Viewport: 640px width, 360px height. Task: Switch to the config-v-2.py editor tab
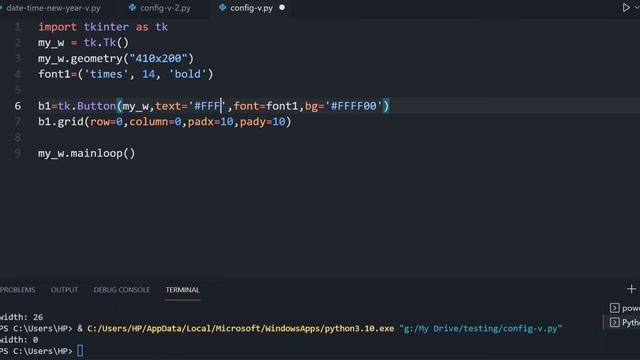click(165, 8)
